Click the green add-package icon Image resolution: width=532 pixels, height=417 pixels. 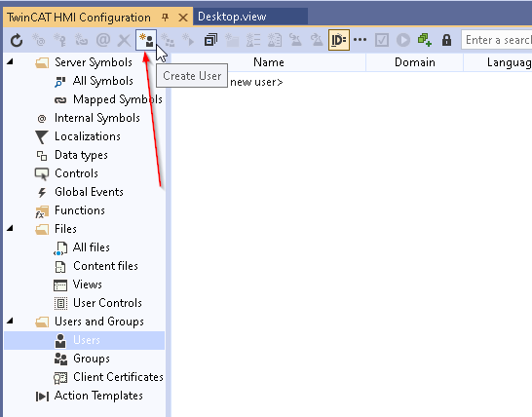(425, 40)
